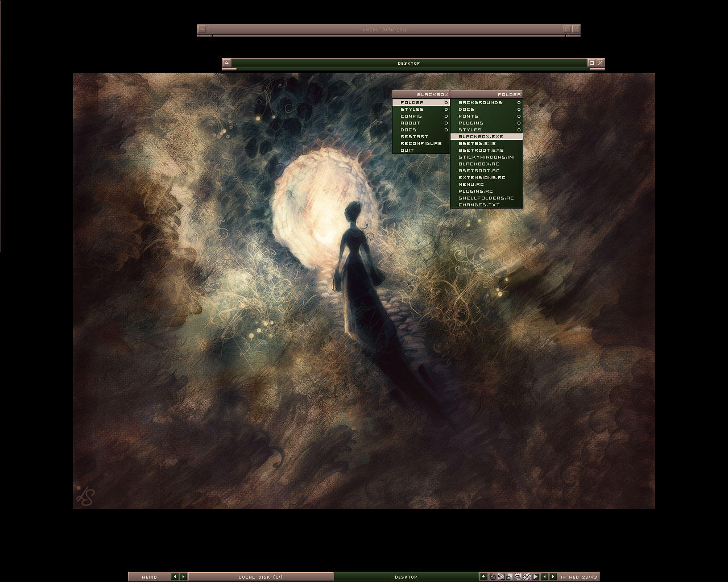Go to next workspace using arrow beside WEIRD
This screenshot has width=728, height=582.
(183, 577)
